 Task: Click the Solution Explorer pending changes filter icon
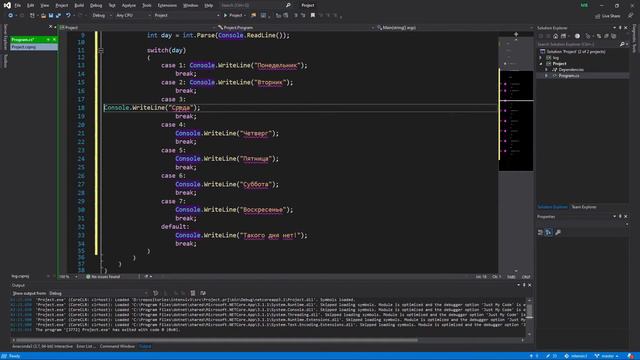(577, 36)
